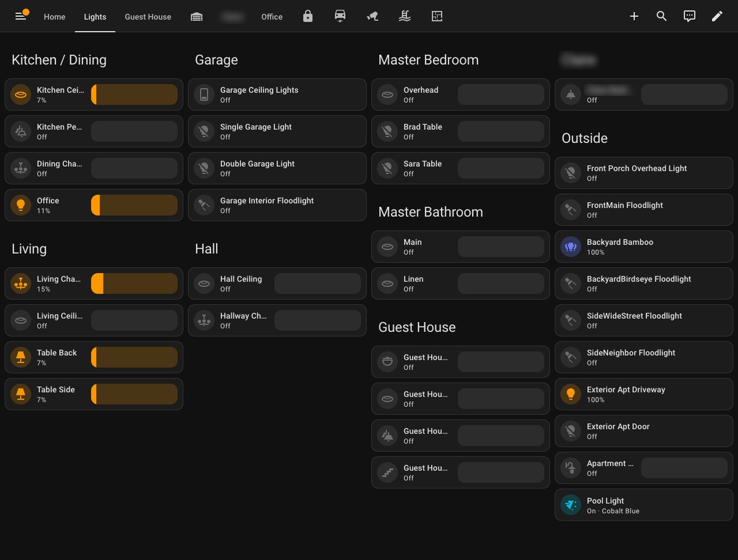The image size is (738, 560).
Task: Switch to the Home tab
Action: click(54, 17)
